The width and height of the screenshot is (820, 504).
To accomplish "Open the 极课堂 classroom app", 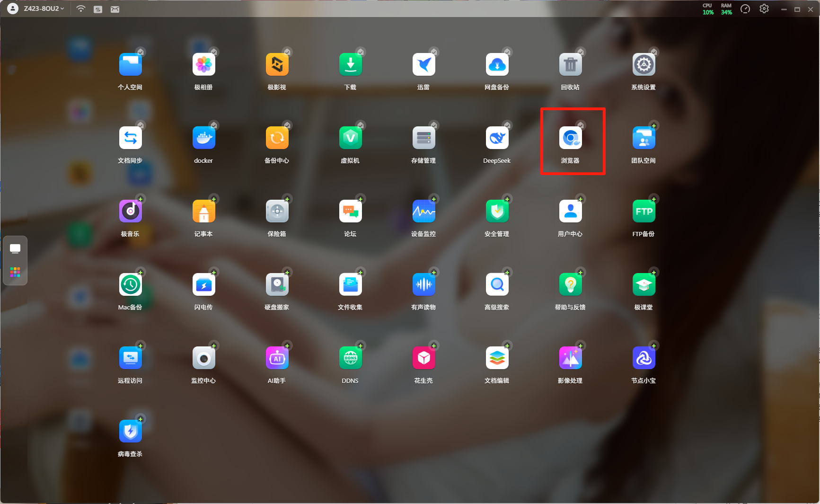I will [644, 284].
